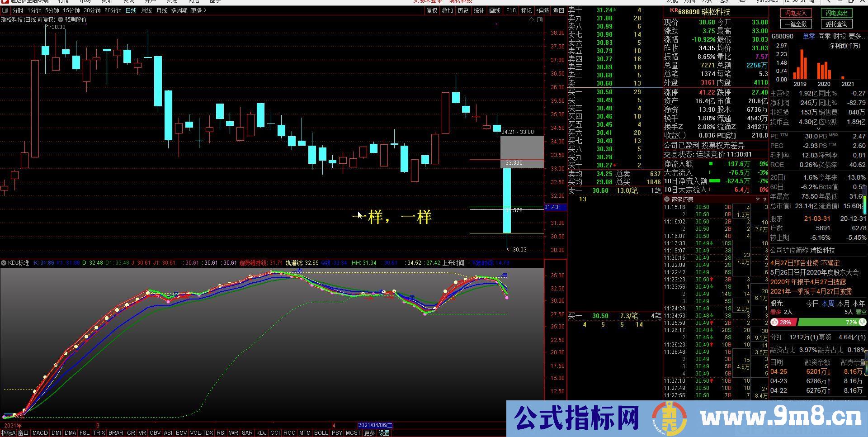This screenshot has height=437, width=868.
Task: Select the 同季 financial tab
Action: coord(824,36)
